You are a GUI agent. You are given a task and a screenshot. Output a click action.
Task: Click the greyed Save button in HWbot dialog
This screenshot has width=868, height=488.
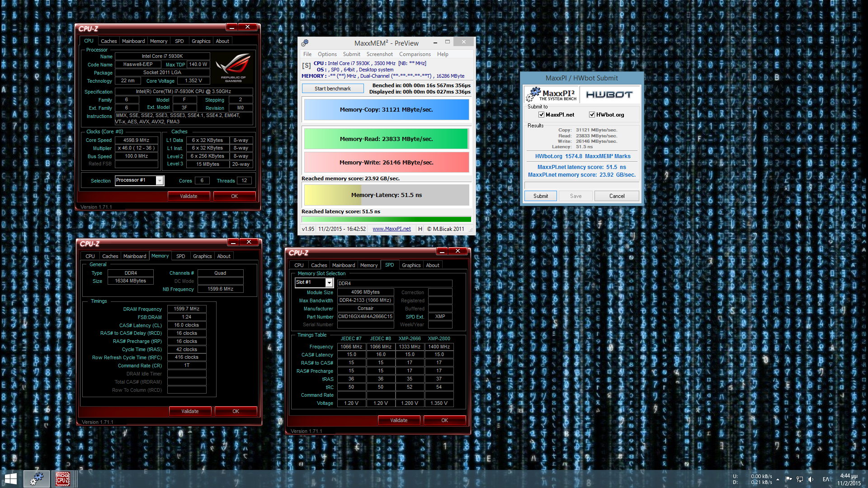[x=576, y=196]
